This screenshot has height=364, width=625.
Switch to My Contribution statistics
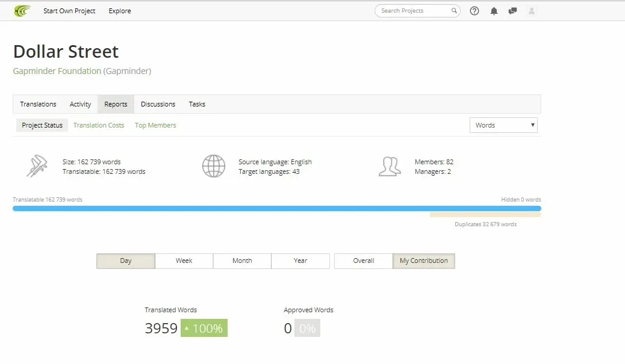[424, 261]
